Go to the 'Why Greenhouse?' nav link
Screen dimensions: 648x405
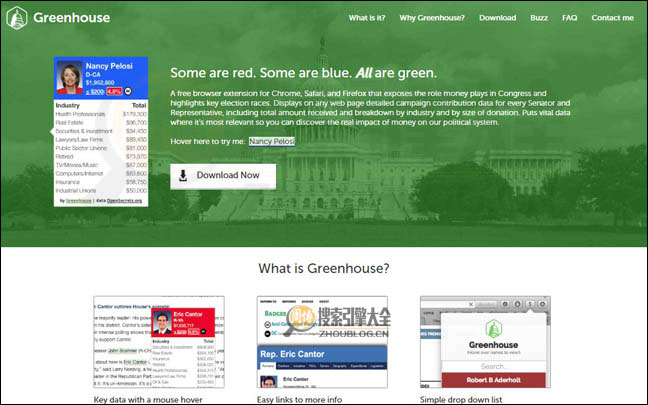point(432,18)
